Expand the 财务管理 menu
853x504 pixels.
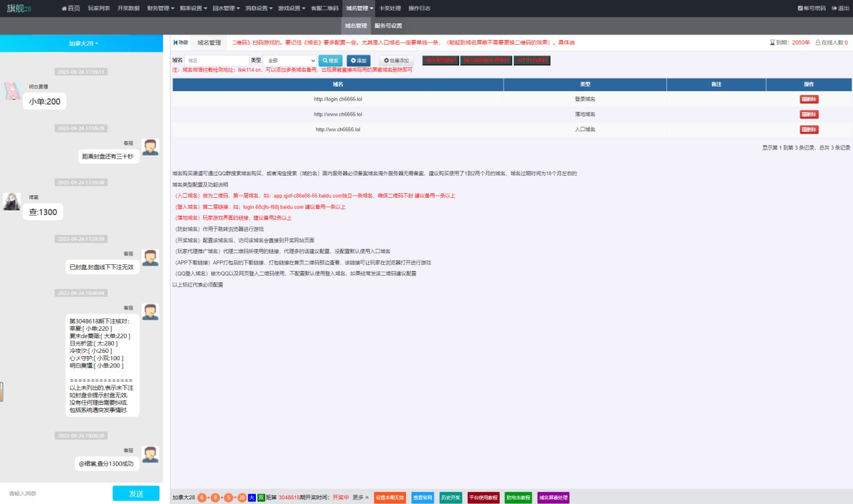(x=159, y=9)
